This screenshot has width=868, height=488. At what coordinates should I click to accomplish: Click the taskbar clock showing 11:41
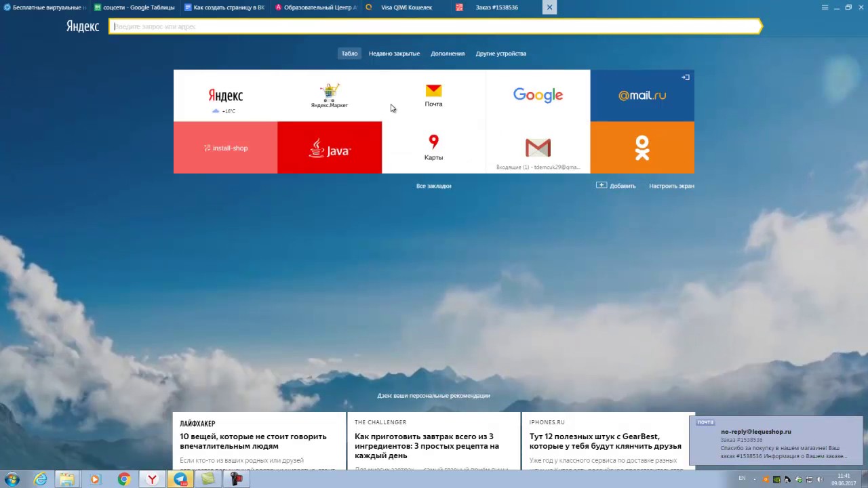tap(844, 479)
